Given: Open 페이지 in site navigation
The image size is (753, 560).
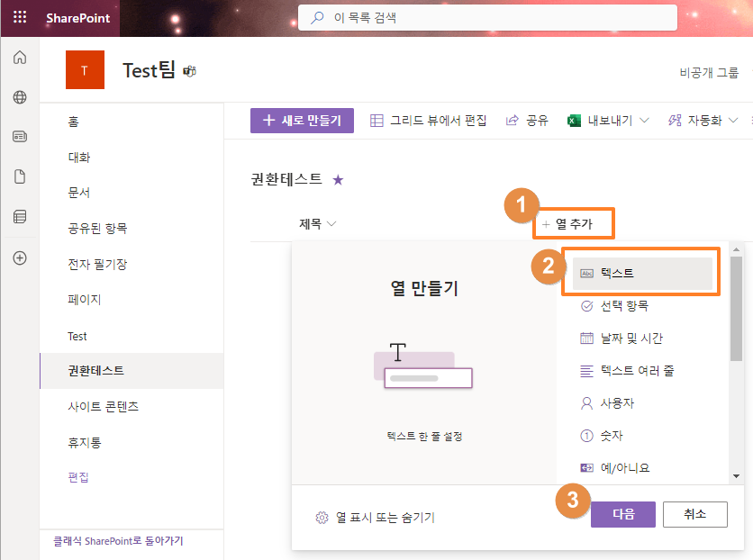Looking at the screenshot, I should click(x=85, y=300).
